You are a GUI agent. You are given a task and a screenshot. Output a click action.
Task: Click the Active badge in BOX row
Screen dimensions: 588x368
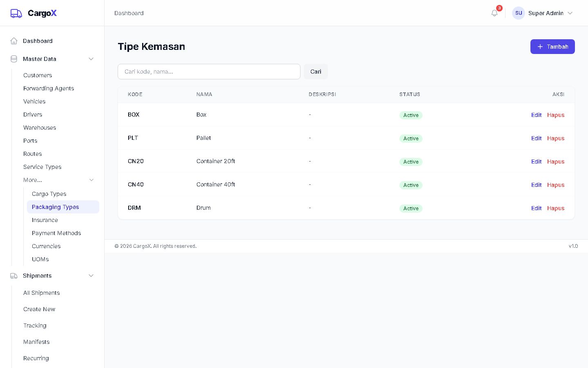[x=411, y=115]
